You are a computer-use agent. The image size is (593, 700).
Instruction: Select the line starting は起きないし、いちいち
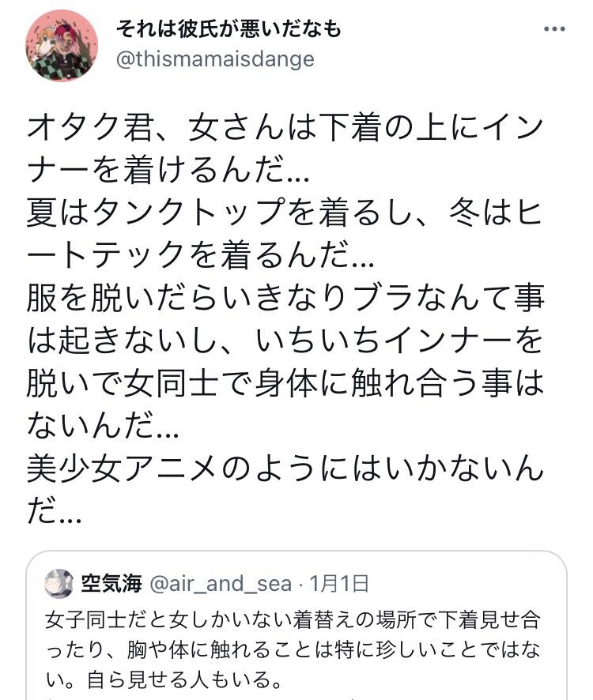pyautogui.click(x=285, y=341)
